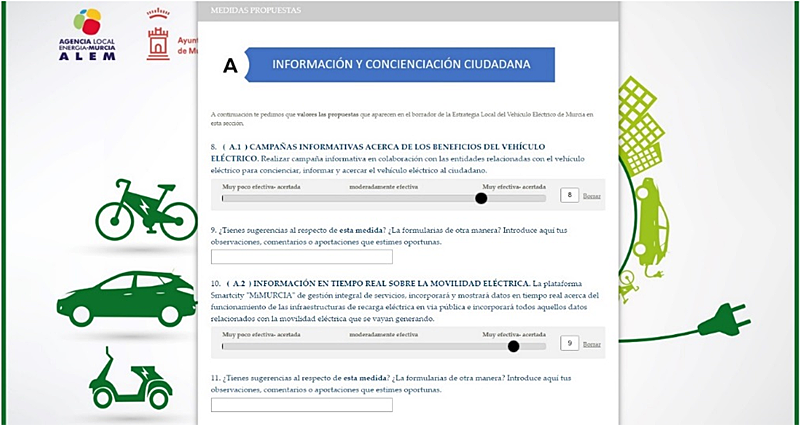Screen dimensions: 800x425
Task: Click Borrar link beside value 9
Action: click(x=592, y=344)
